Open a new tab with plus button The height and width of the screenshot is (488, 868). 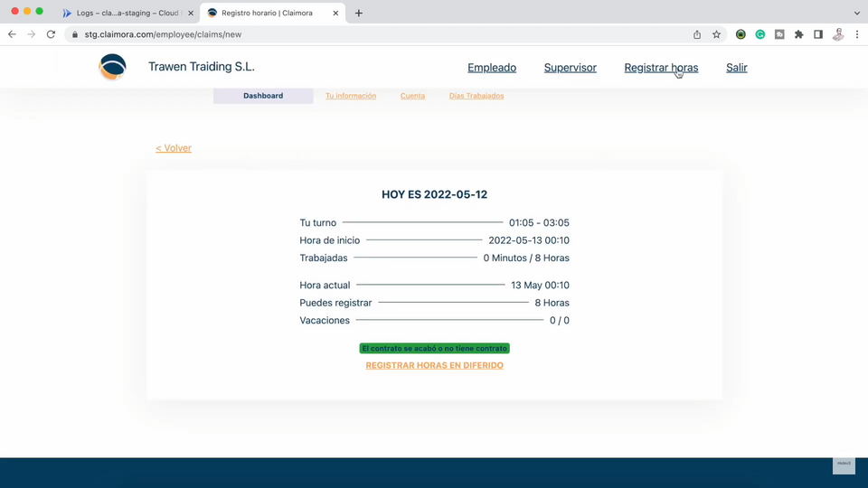click(x=359, y=13)
